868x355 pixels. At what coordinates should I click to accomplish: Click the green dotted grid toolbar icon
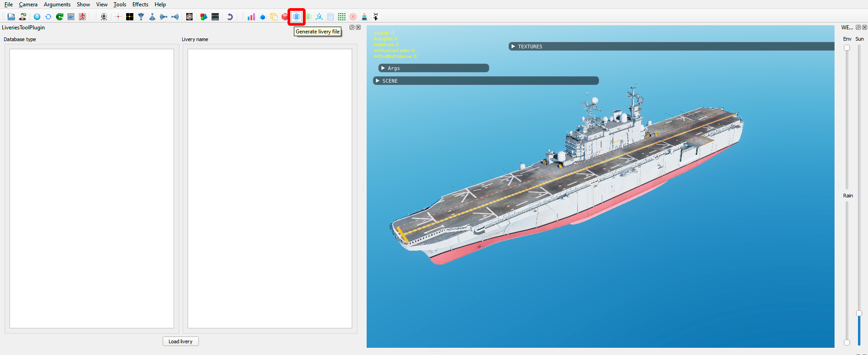(x=342, y=17)
